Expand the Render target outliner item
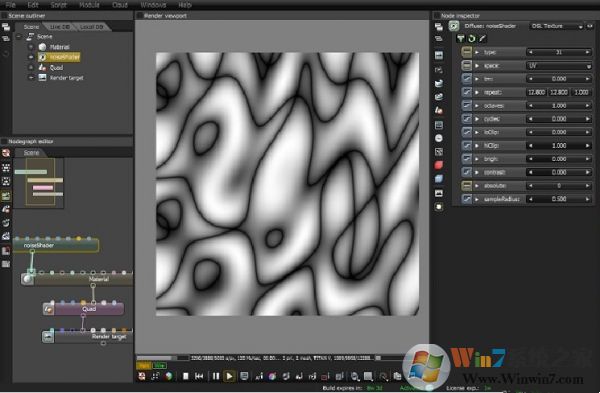Viewport: 600px width, 393px height. (31, 78)
